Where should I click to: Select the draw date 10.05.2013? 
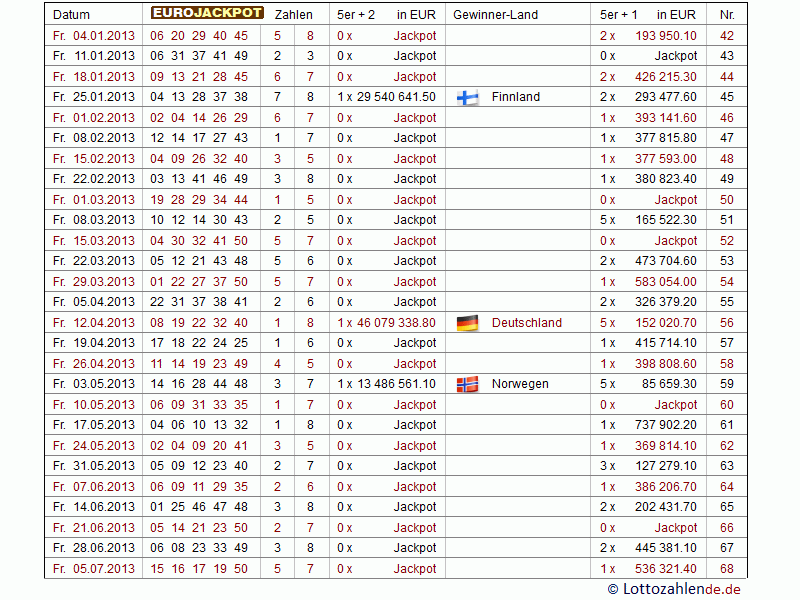coord(104,405)
